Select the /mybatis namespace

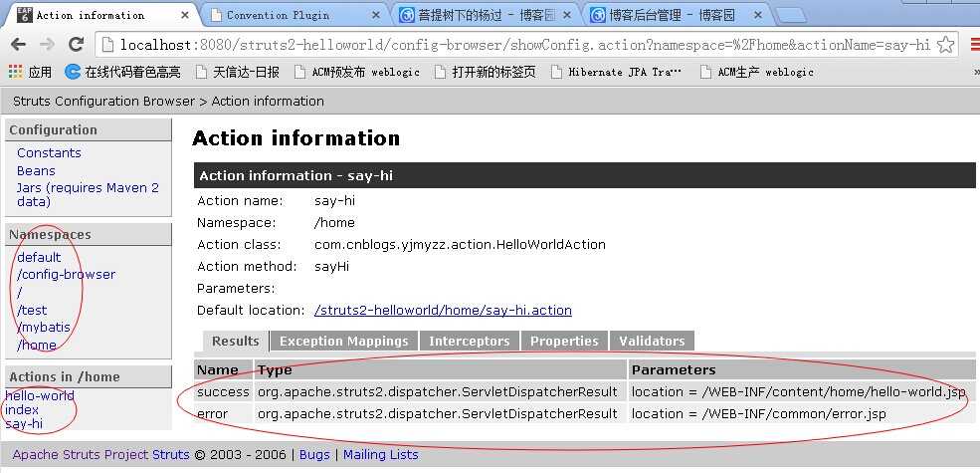pyautogui.click(x=44, y=327)
